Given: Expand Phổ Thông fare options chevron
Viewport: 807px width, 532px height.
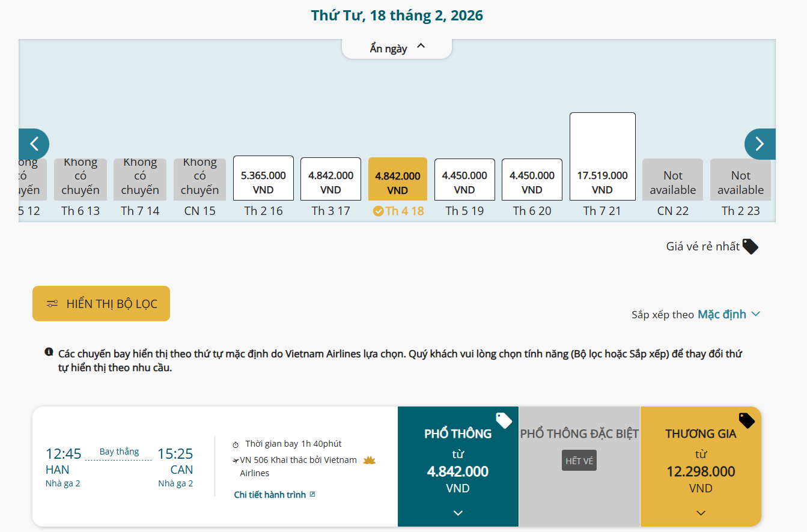Looking at the screenshot, I should 458,513.
